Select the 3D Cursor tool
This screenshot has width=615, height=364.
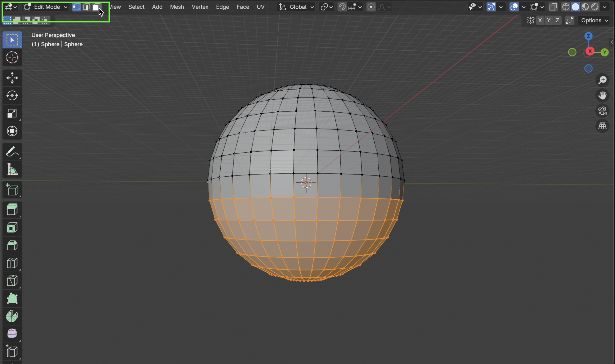coord(12,58)
